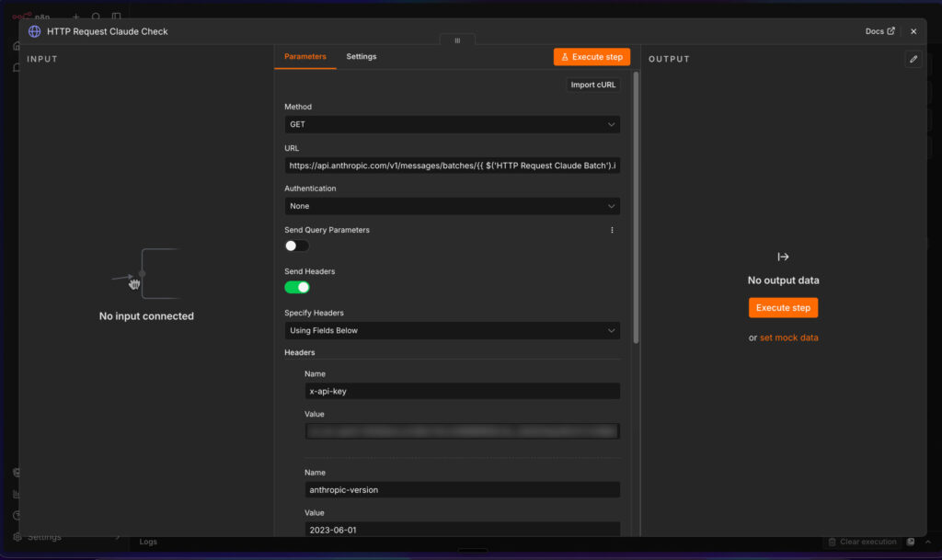The height and width of the screenshot is (560, 942).
Task: Click the 2023-06-01 value field
Action: 462,530
